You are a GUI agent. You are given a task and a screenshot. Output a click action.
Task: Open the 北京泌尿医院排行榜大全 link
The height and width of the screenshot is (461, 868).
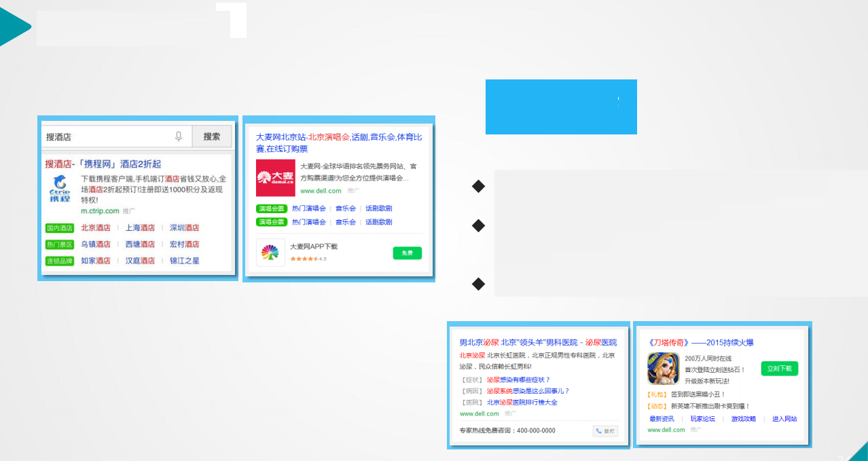pos(522,403)
